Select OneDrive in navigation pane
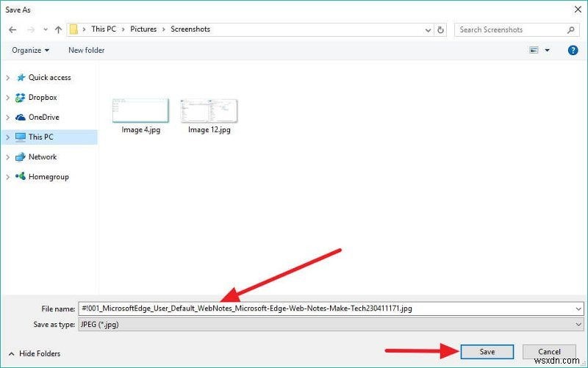 (44, 118)
